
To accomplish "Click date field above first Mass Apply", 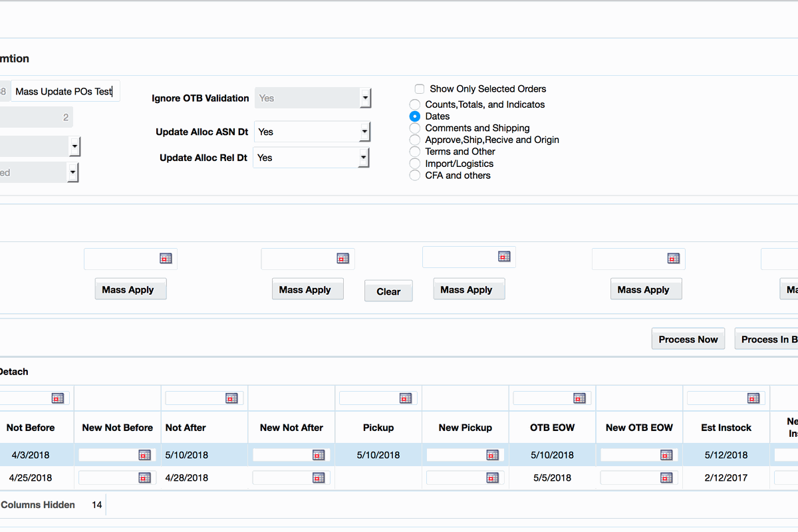I will (x=130, y=259).
